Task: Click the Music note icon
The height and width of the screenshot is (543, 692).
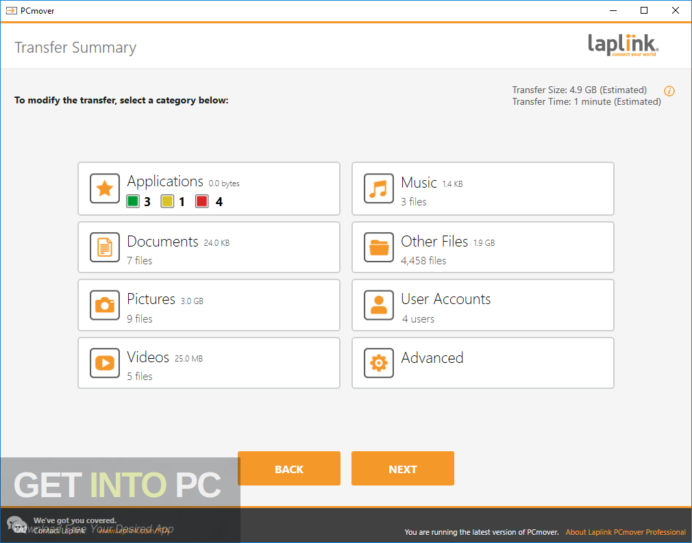Action: point(379,189)
